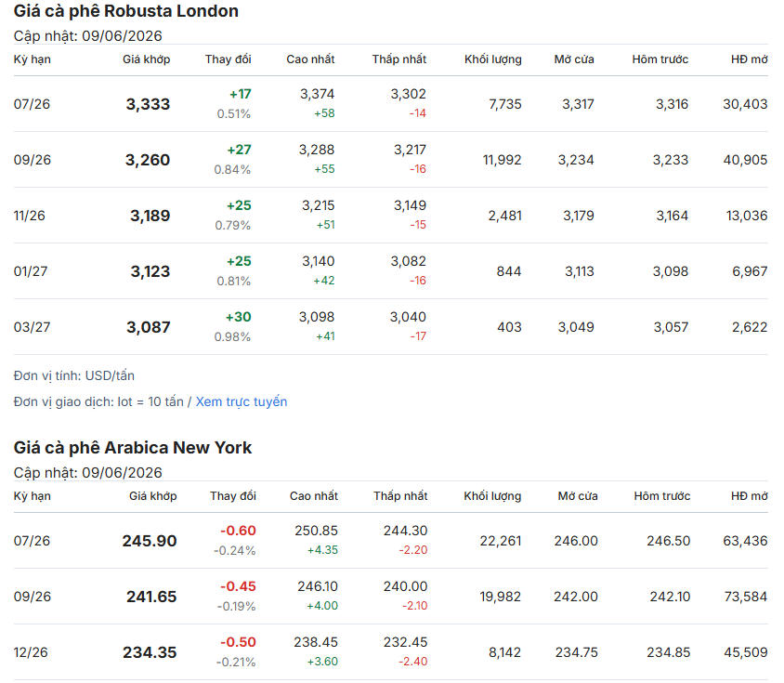Click Arabica New York heading text
The height and width of the screenshot is (683, 784).
(133, 447)
